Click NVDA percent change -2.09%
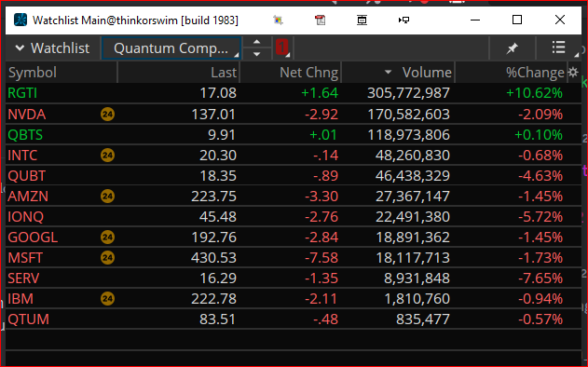This screenshot has width=588, height=367. [540, 114]
